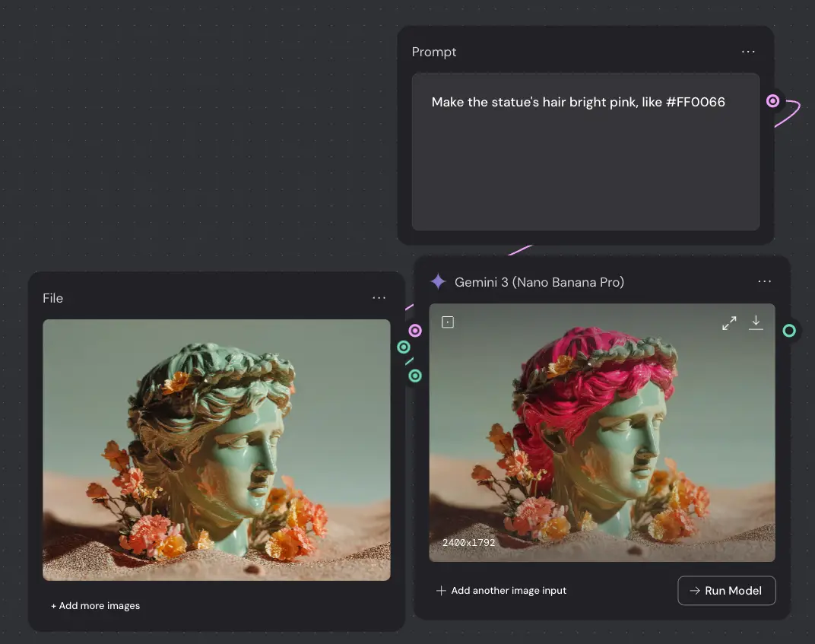815x644 pixels.
Task: Click inside the prompt text field
Action: click(585, 167)
